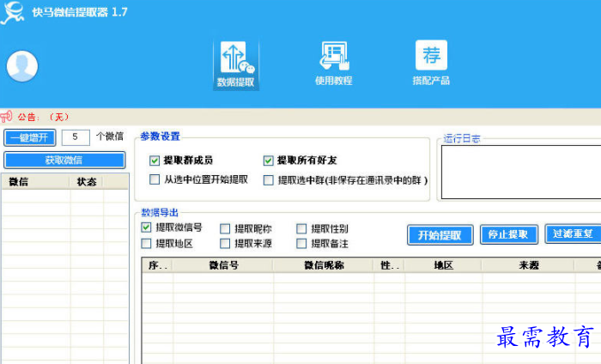This screenshot has height=364, width=601.
Task: Start extraction with 开始提取 button
Action: click(x=440, y=235)
